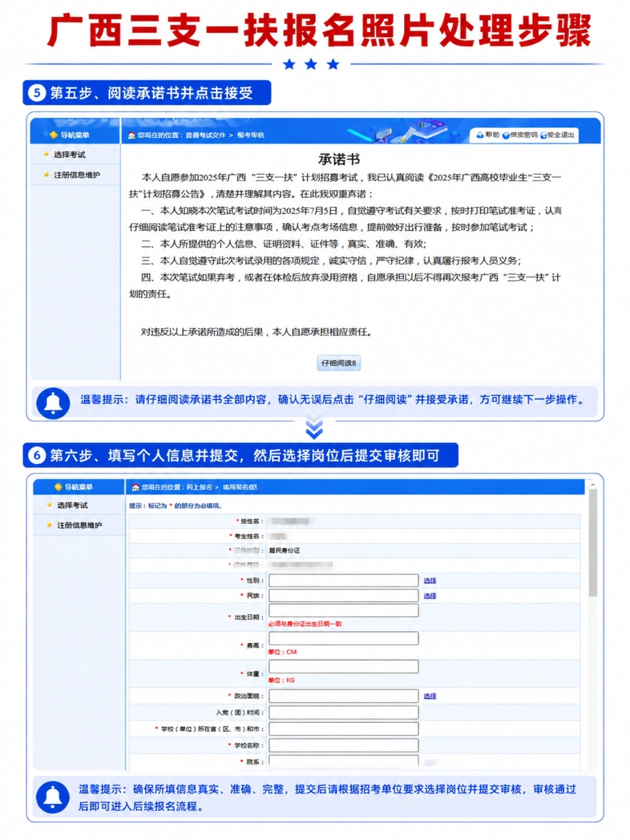Viewport: 630px width, 840px height.
Task: Click the 单位：KG hint text
Action: tap(281, 680)
